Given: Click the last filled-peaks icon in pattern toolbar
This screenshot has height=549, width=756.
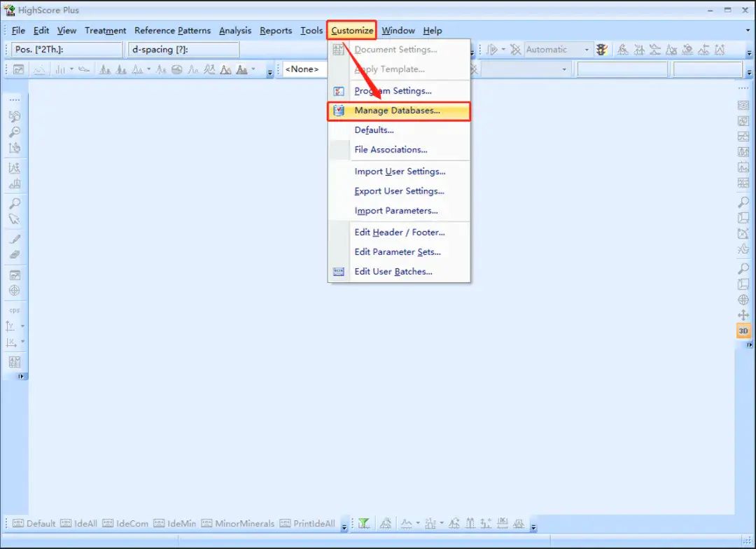Looking at the screenshot, I should [x=242, y=69].
